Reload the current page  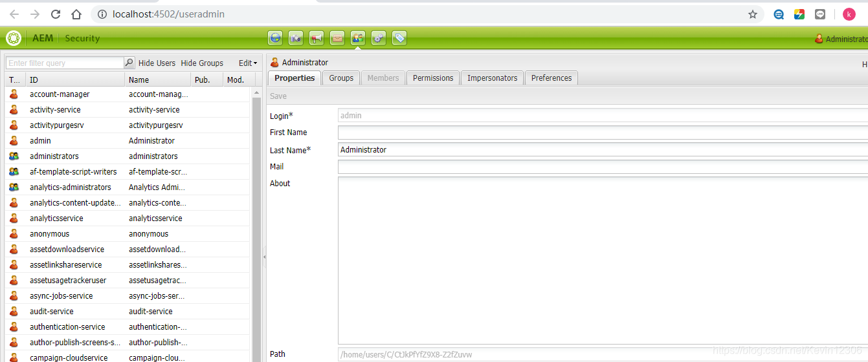pyautogui.click(x=56, y=14)
